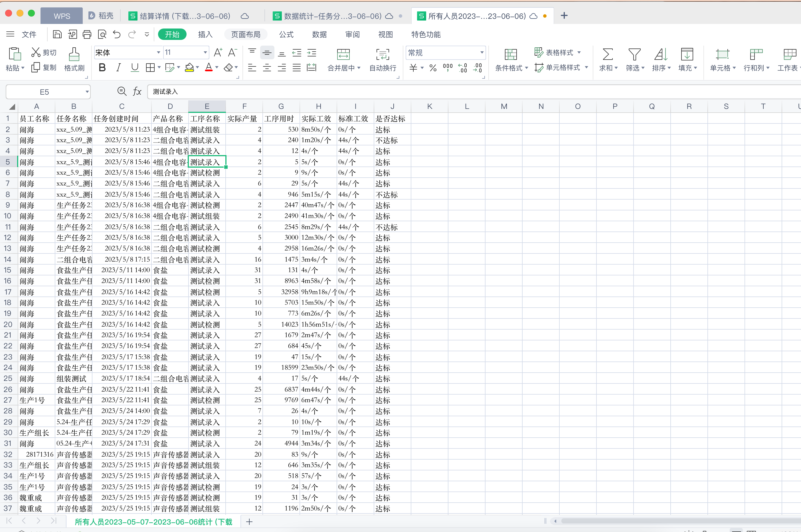
Task: Select the Format Painter brush
Action: 74,54
